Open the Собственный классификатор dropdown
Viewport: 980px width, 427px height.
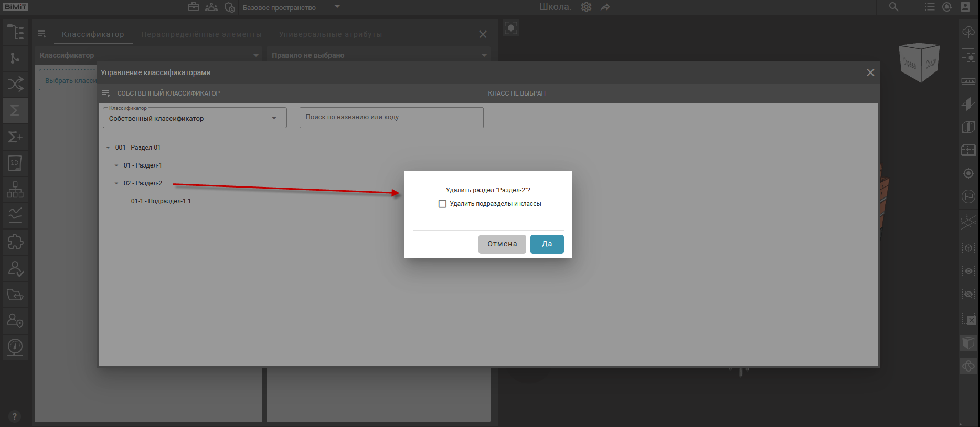(195, 118)
